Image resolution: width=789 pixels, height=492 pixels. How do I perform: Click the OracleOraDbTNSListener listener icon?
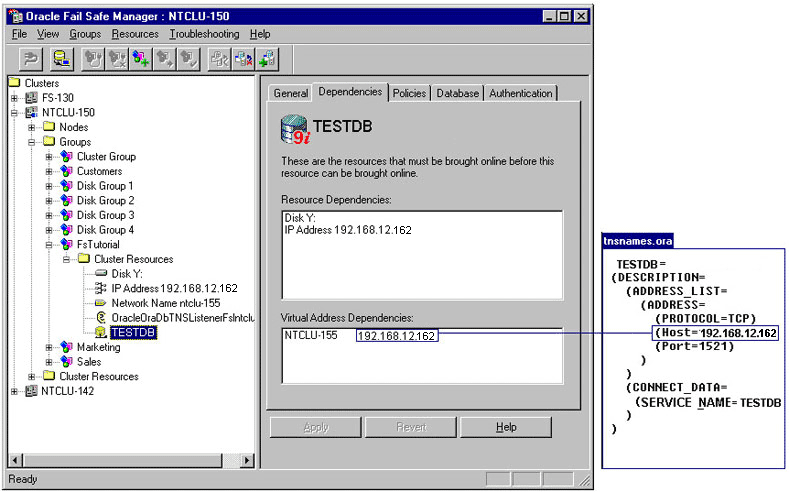pos(101,317)
